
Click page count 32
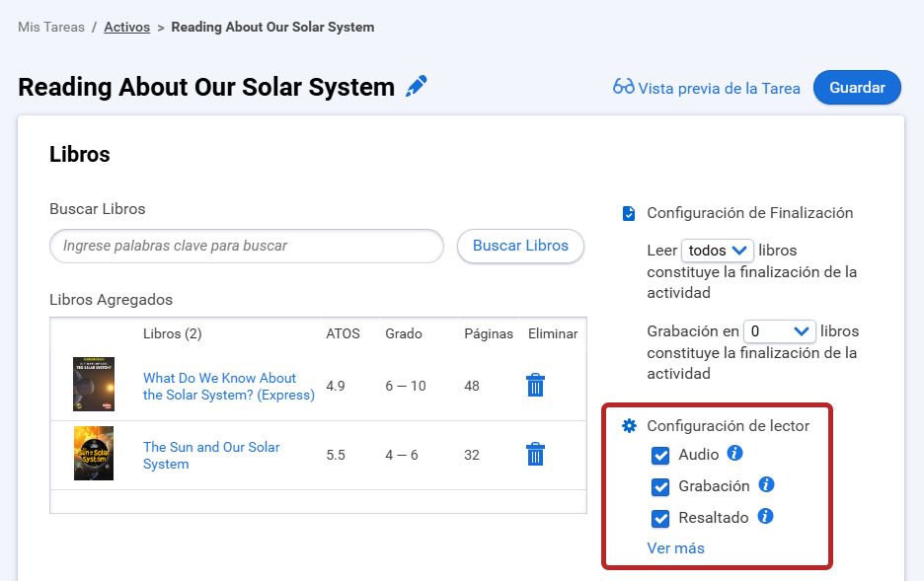472,455
